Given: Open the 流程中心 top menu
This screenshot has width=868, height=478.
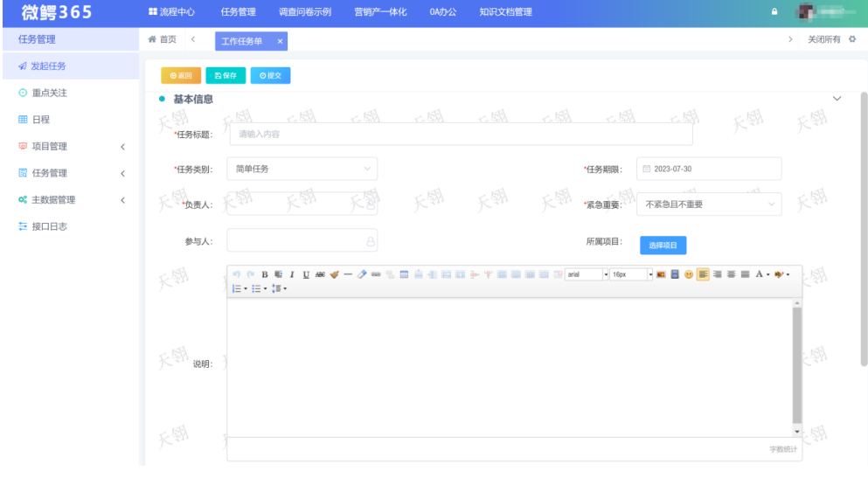Looking at the screenshot, I should click(x=170, y=11).
